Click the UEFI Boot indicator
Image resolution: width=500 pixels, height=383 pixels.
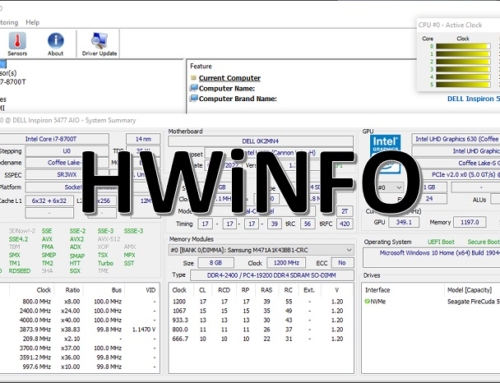[x=441, y=242]
